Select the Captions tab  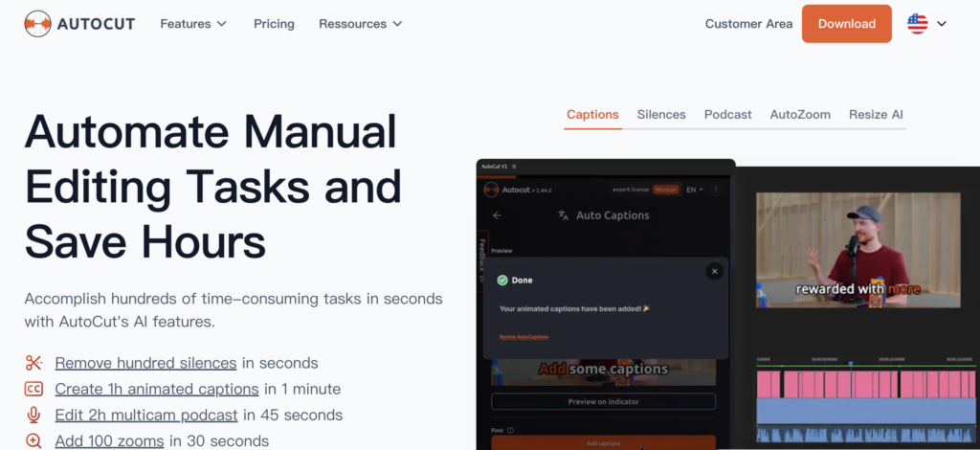point(592,114)
